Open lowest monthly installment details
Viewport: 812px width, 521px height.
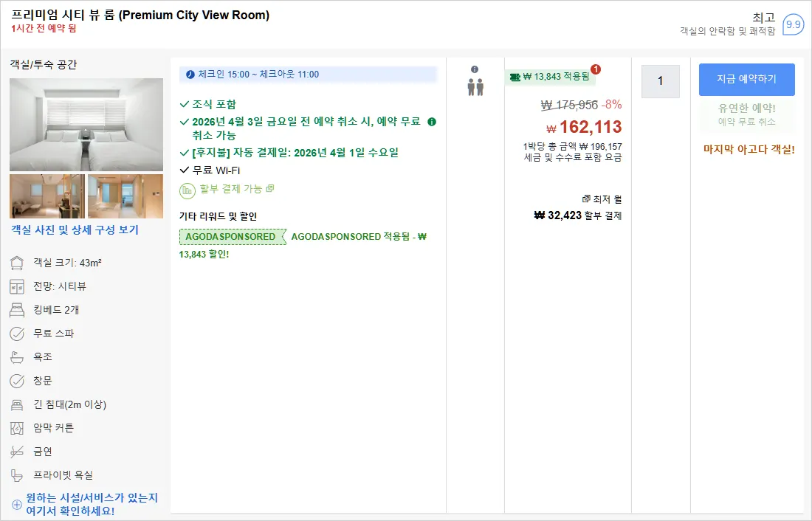602,199
